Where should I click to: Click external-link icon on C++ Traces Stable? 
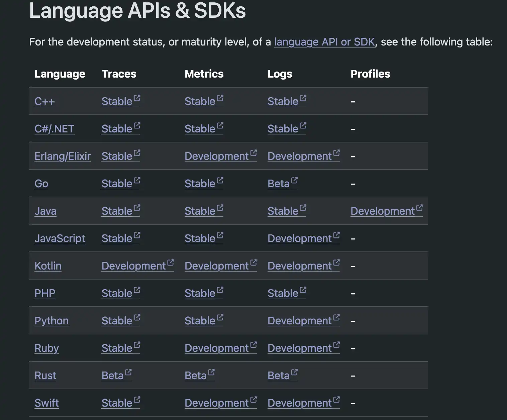click(x=137, y=98)
